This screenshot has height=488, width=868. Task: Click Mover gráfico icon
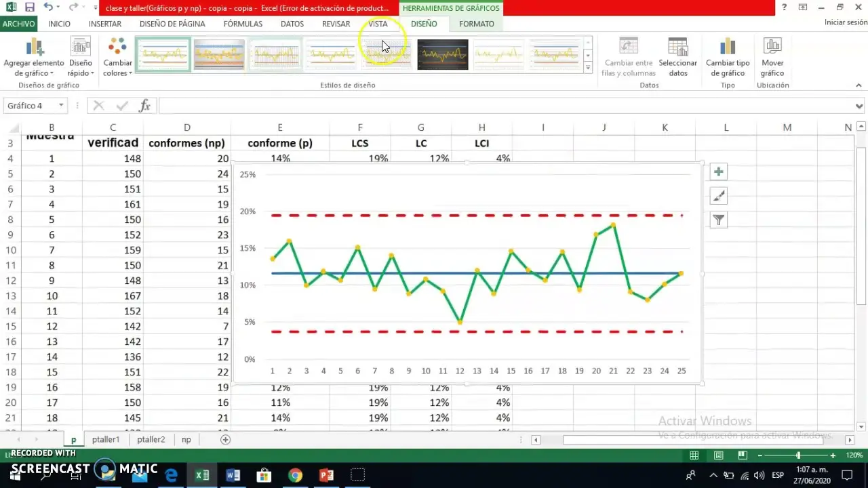772,47
